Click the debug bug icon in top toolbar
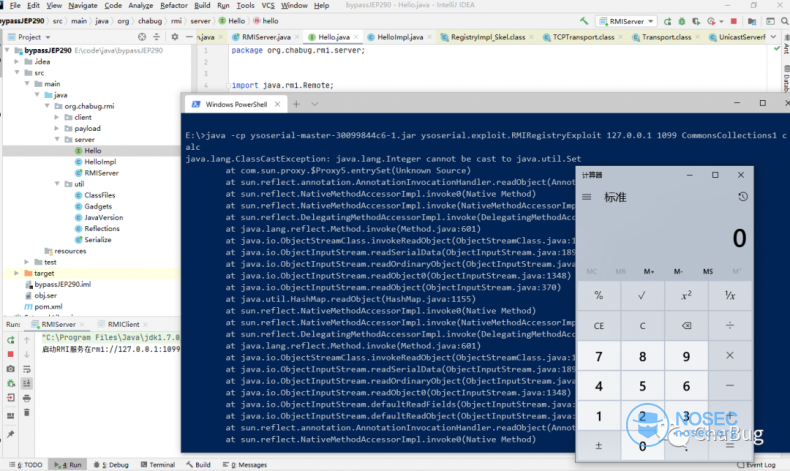 pyautogui.click(x=682, y=21)
